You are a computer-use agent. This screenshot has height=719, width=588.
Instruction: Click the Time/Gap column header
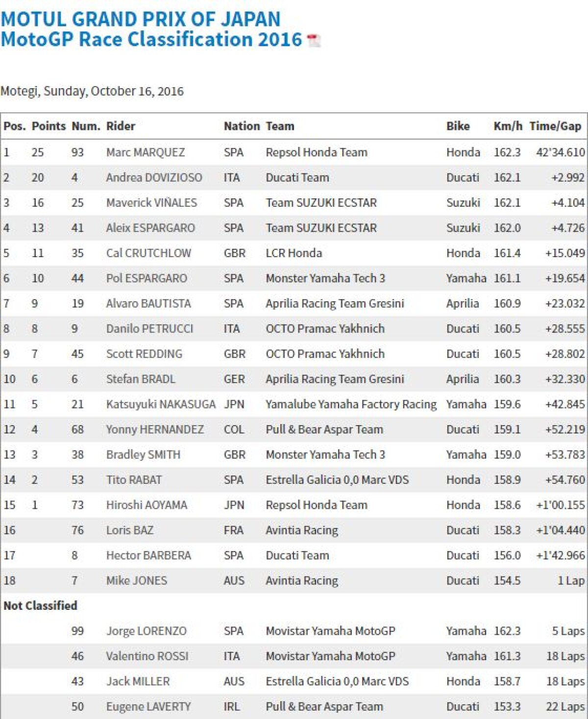555,126
